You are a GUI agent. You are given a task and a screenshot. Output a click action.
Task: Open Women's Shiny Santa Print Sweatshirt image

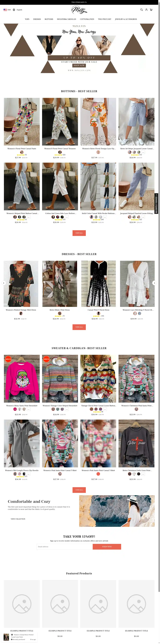(x=22, y=379)
